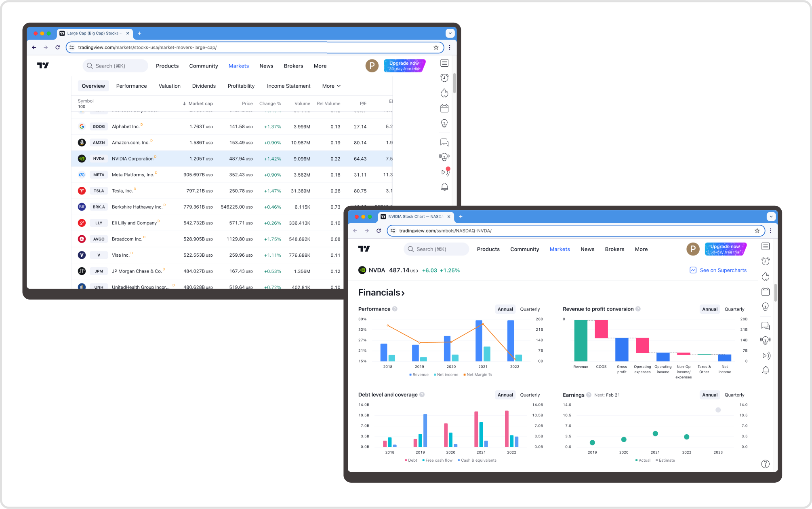Viewport: 812px width, 509px height.
Task: Open Hotlists using the flame icon
Action: 765,276
